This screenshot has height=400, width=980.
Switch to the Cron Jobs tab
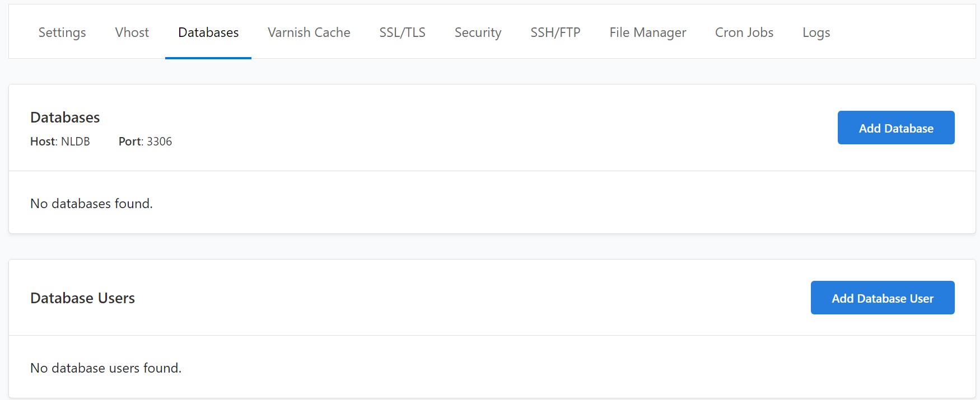click(x=744, y=32)
